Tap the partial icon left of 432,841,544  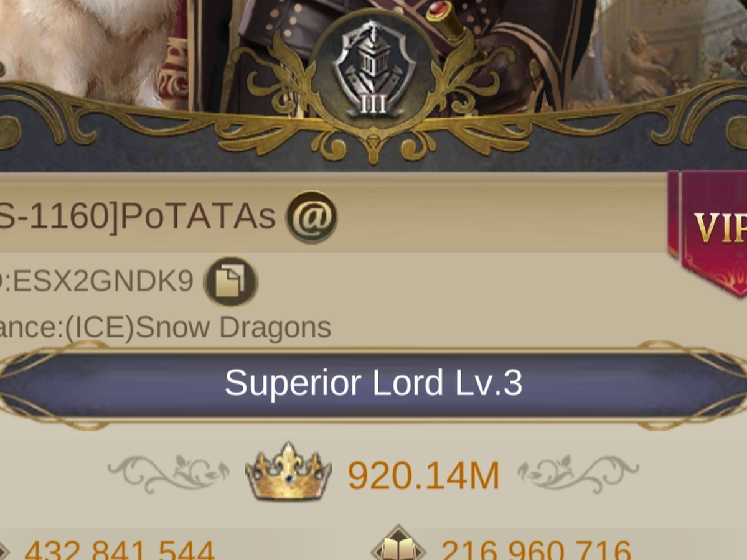coord(5,551)
